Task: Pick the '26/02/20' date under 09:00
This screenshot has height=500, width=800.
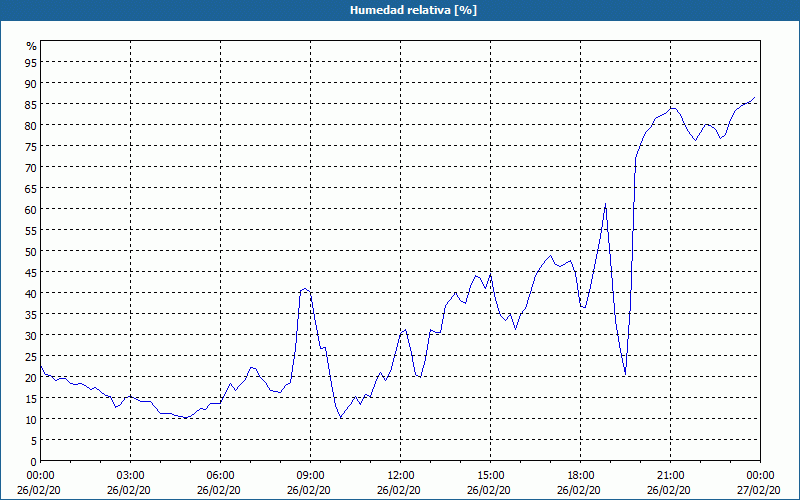Action: 309,490
